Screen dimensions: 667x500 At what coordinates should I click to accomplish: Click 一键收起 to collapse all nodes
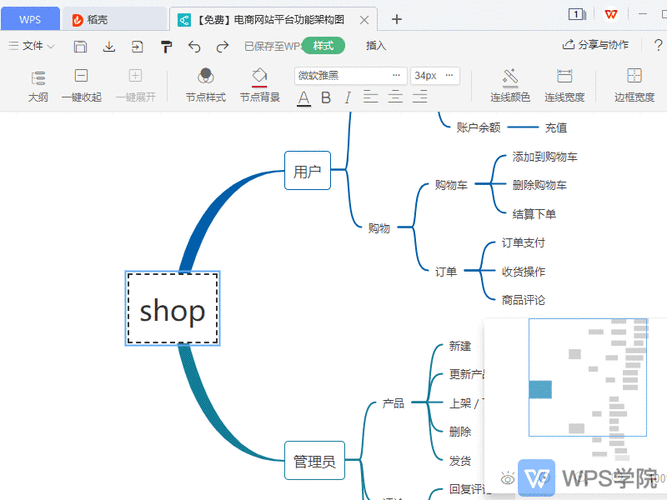pyautogui.click(x=81, y=86)
